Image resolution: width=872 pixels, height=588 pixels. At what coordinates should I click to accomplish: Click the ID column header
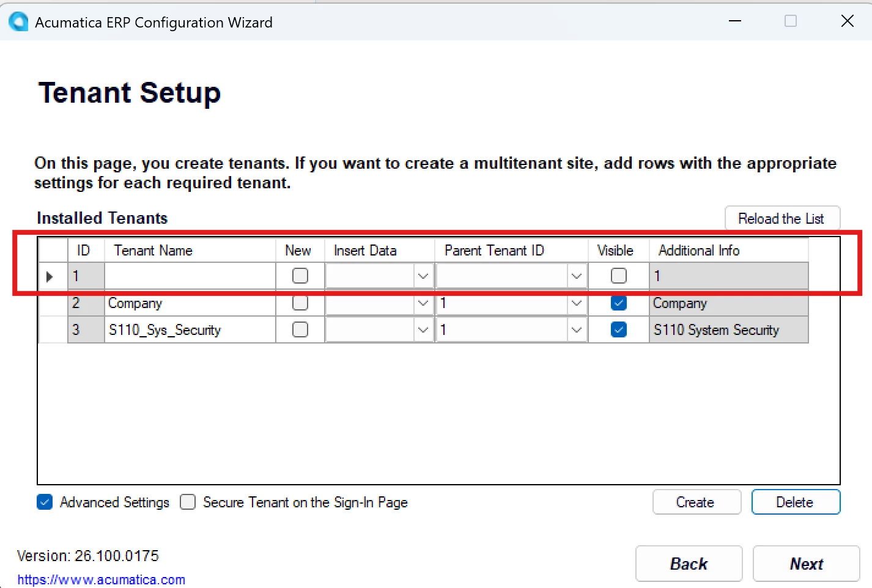[x=86, y=250]
